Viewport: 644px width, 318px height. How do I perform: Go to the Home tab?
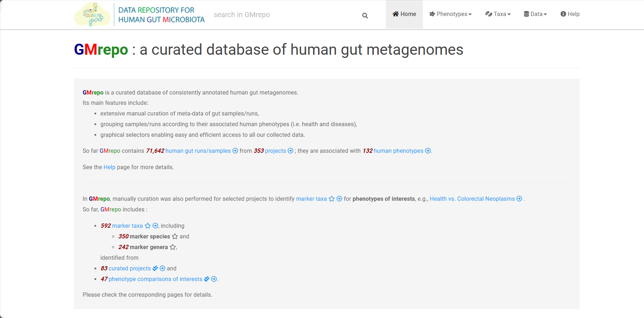pyautogui.click(x=404, y=14)
